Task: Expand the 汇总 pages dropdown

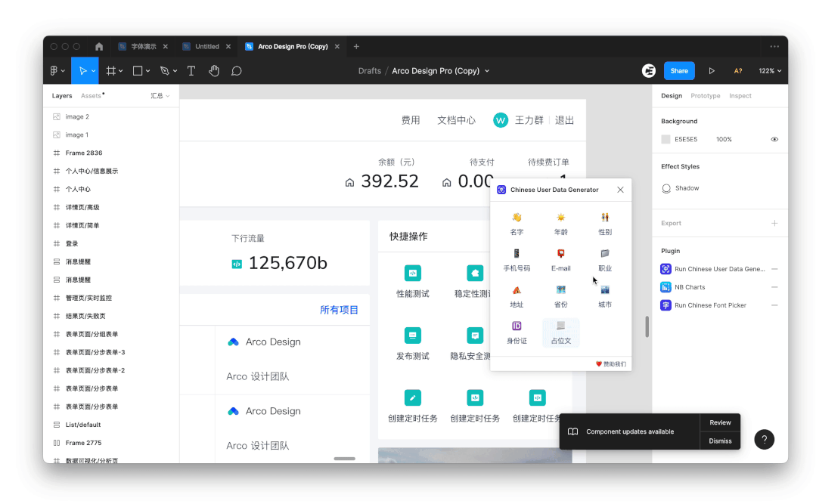Action: 160,96
